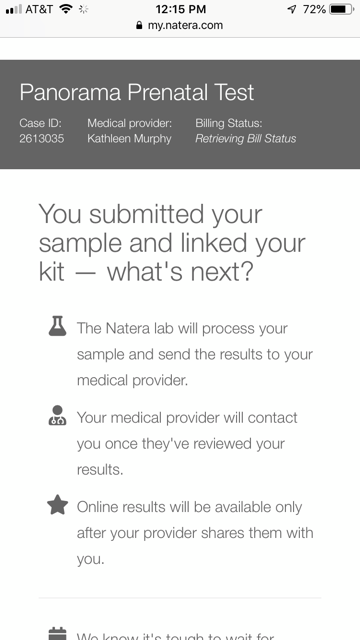Tap the star icon beside Online results

point(57,504)
